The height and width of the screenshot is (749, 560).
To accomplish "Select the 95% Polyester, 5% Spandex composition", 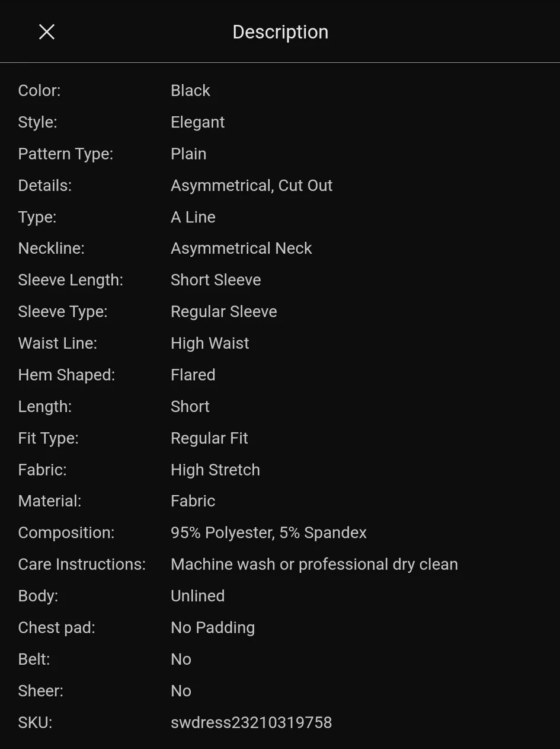I will pyautogui.click(x=268, y=533).
